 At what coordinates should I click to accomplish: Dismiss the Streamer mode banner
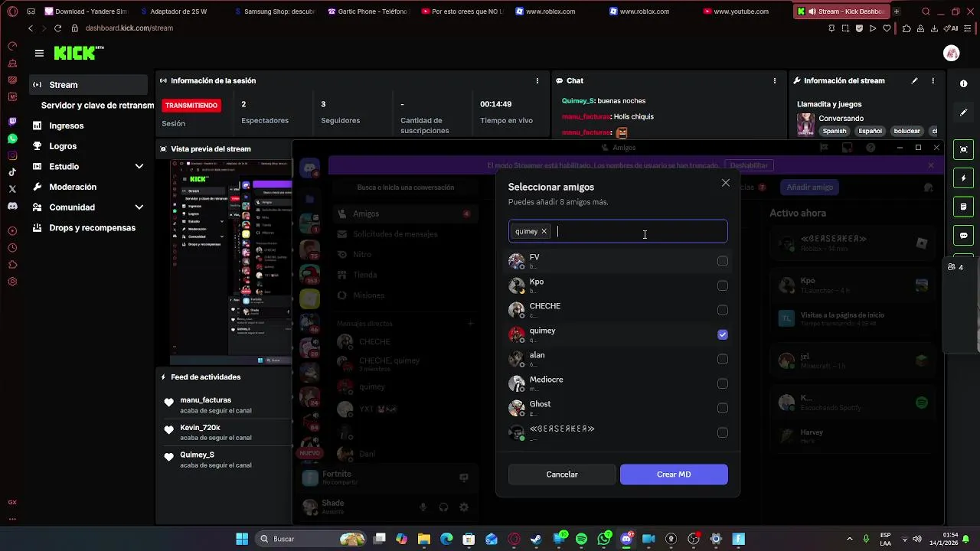(931, 165)
